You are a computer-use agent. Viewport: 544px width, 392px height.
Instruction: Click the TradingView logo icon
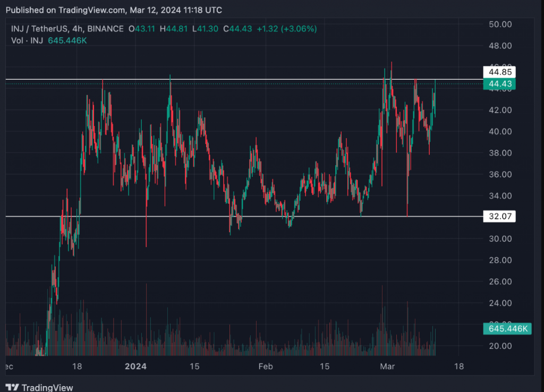[x=12, y=387]
